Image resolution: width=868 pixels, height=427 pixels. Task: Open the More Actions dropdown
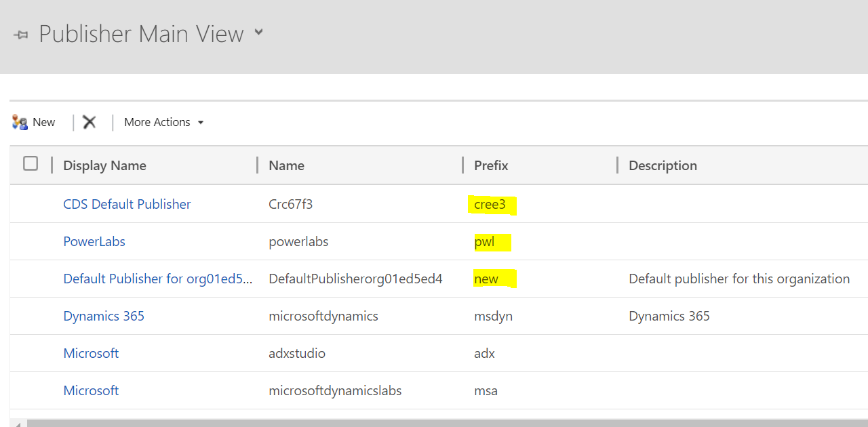coord(164,122)
